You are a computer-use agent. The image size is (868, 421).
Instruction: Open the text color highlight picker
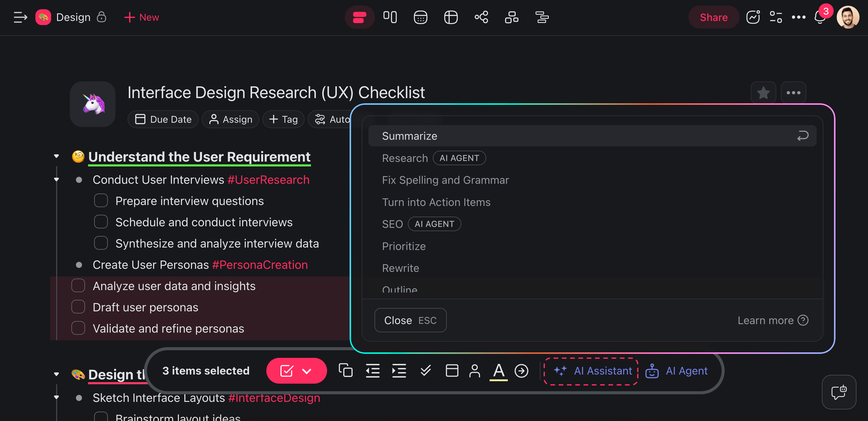pyautogui.click(x=498, y=371)
